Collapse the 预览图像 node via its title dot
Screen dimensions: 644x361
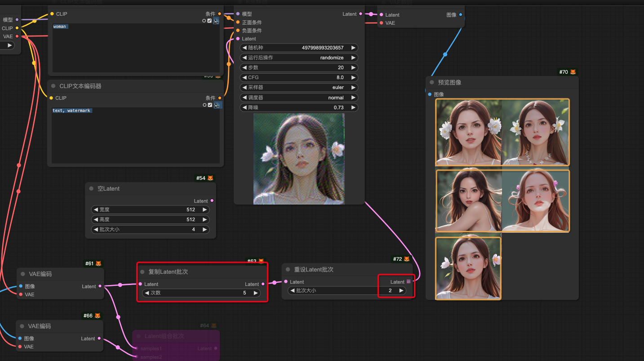[432, 83]
